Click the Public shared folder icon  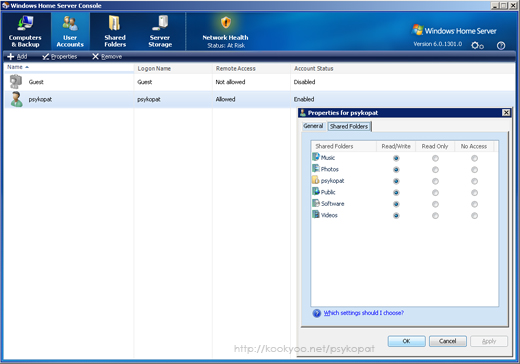[316, 192]
